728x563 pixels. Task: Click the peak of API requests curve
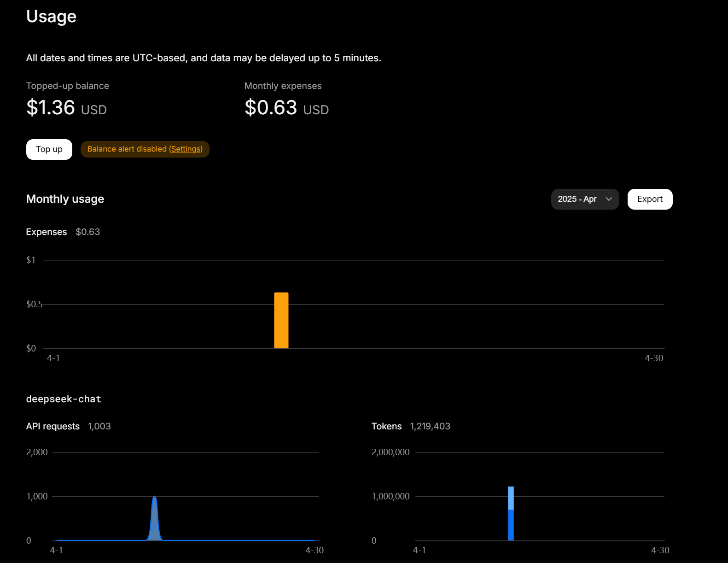[x=155, y=498]
